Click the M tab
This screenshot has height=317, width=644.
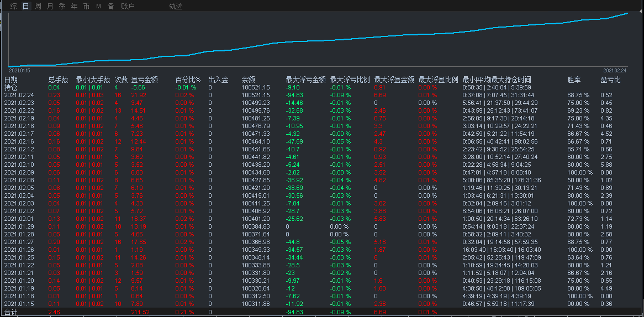(x=98, y=6)
